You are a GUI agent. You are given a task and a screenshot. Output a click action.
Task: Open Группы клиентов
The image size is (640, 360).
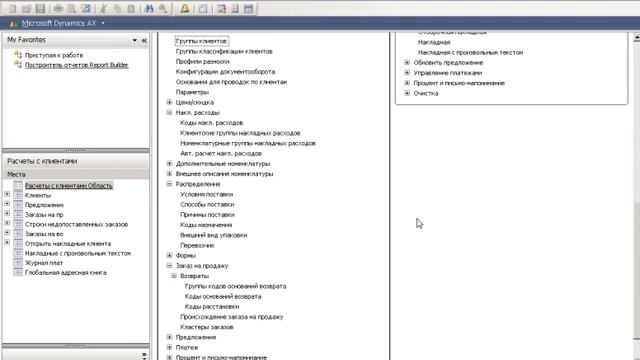pos(201,41)
